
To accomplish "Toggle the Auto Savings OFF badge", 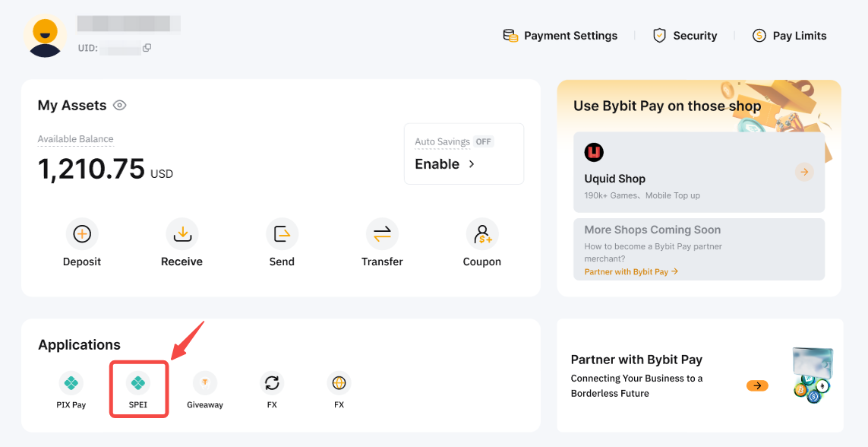I will click(483, 142).
